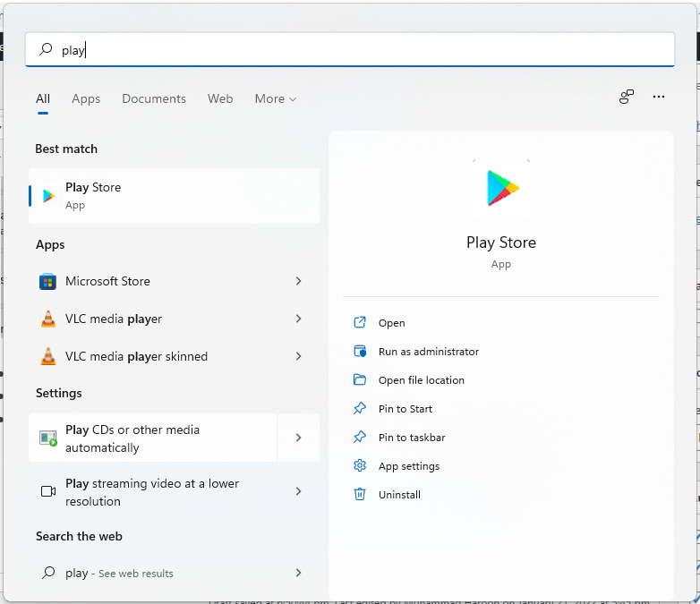This screenshot has width=700, height=604.
Task: Expand the web results arrow
Action: [299, 573]
